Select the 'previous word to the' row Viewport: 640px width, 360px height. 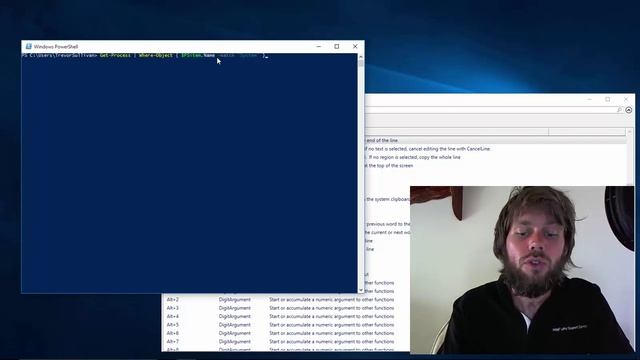tap(387, 224)
